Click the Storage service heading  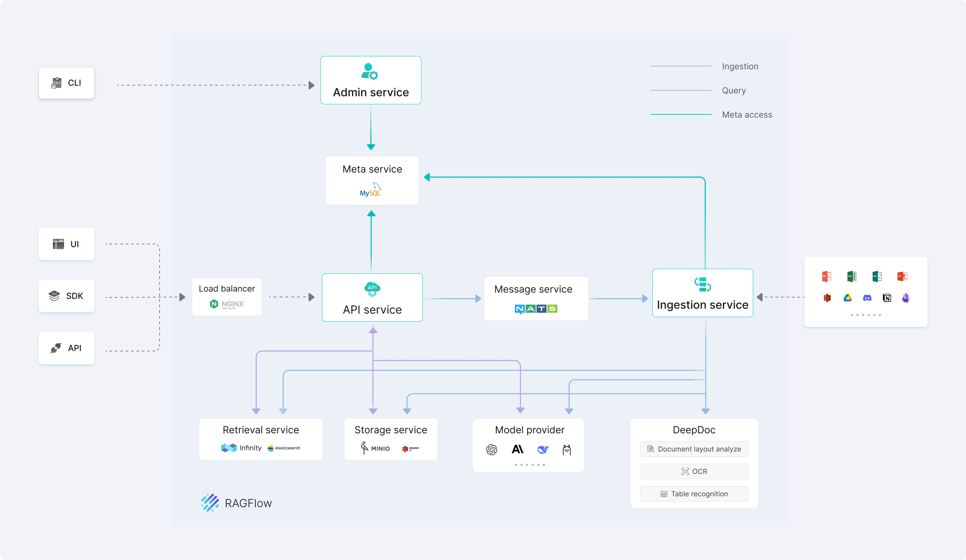(x=391, y=430)
